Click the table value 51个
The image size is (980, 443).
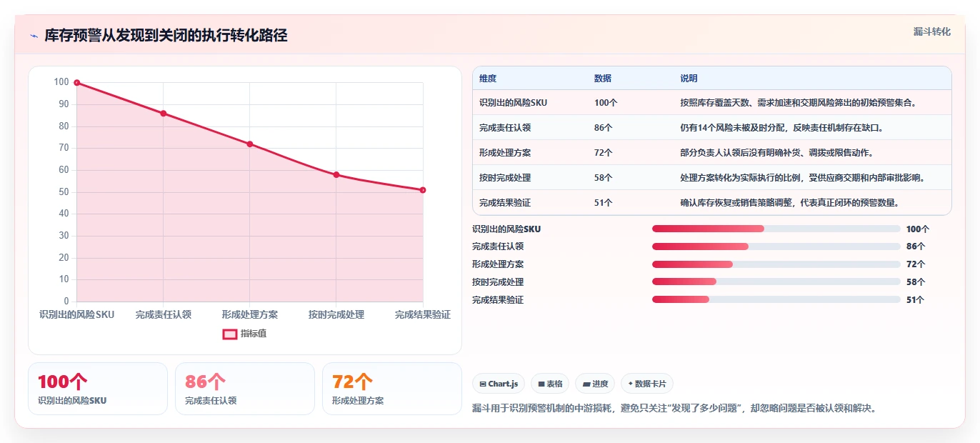604,203
